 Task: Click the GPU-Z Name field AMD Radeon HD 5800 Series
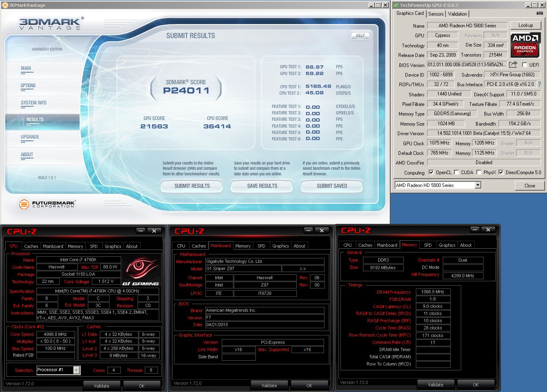[467, 26]
